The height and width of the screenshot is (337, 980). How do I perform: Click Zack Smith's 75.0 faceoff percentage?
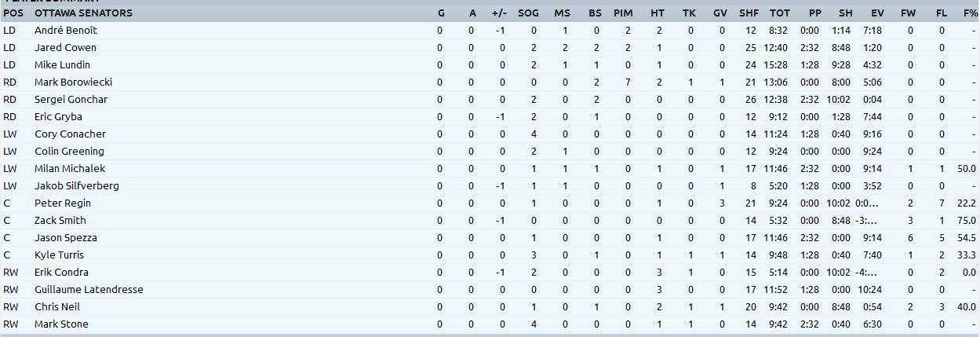coord(966,220)
